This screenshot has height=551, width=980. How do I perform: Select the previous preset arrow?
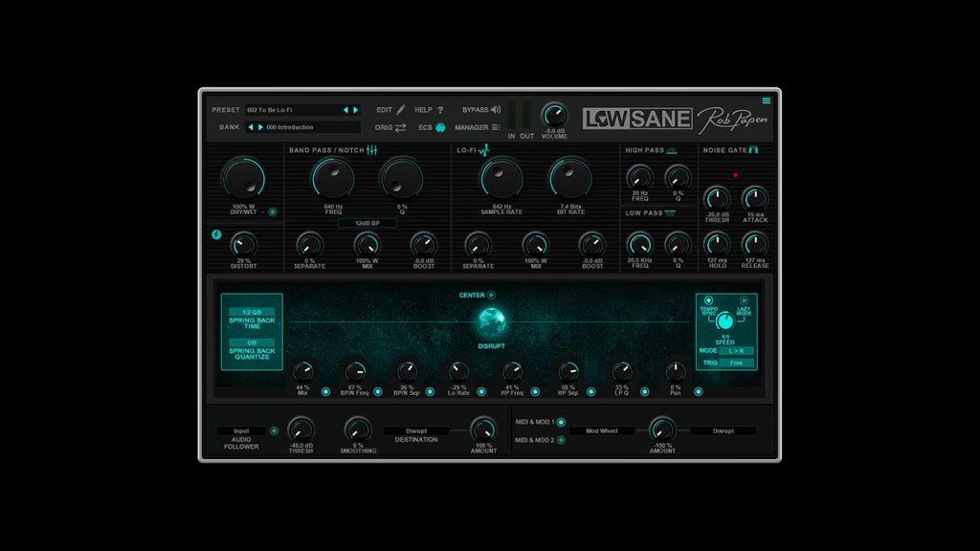[x=345, y=110]
